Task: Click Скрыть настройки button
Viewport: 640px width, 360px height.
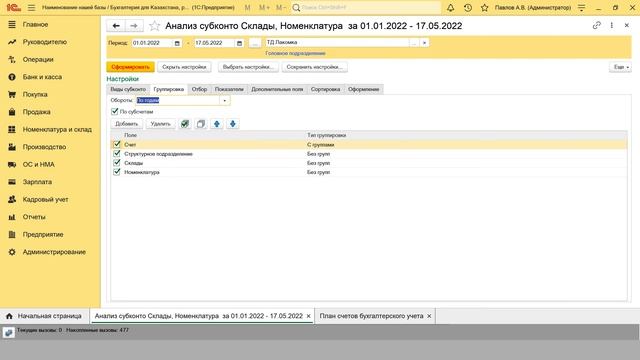Action: 184,67
